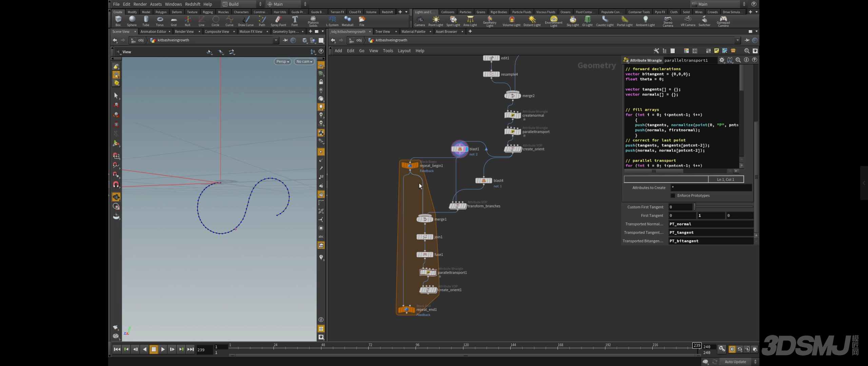The height and width of the screenshot is (366, 868).
Task: Click the Auto Update button
Action: pyautogui.click(x=735, y=362)
